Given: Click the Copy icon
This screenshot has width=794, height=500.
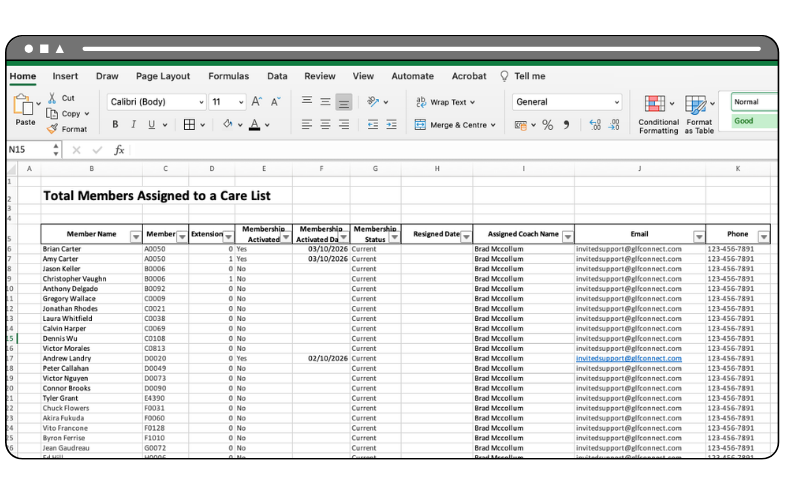Looking at the screenshot, I should [52, 113].
